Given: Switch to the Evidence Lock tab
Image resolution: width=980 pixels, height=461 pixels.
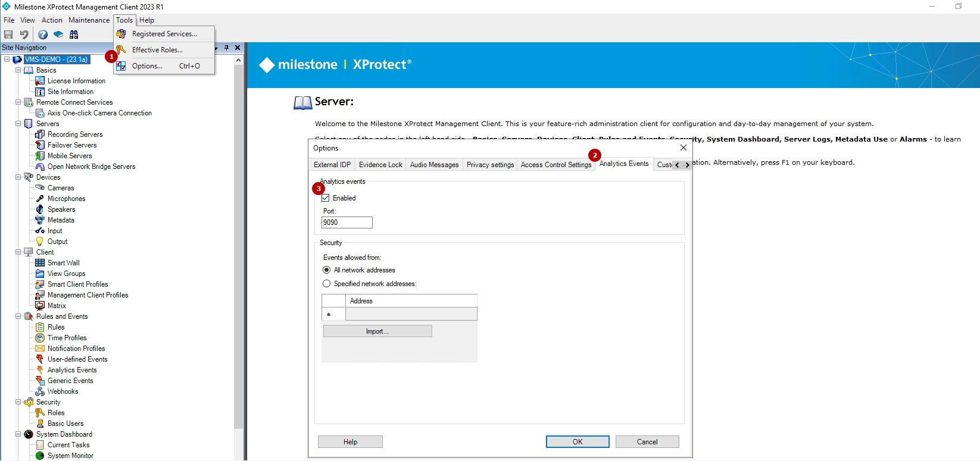Looking at the screenshot, I should (x=380, y=165).
